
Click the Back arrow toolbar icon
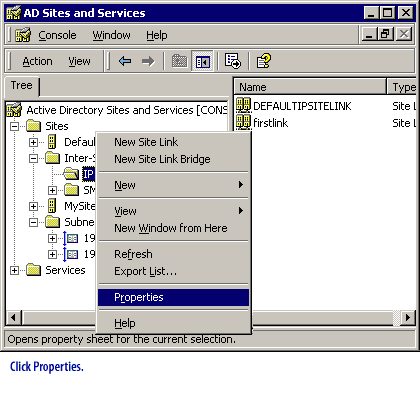125,61
